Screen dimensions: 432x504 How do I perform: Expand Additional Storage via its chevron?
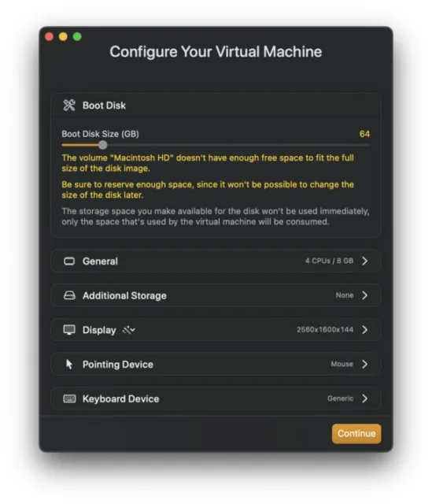[x=364, y=295]
